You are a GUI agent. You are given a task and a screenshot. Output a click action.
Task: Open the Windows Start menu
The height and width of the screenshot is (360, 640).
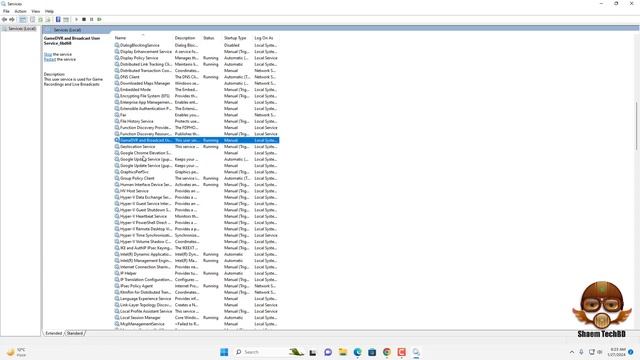click(x=224, y=352)
